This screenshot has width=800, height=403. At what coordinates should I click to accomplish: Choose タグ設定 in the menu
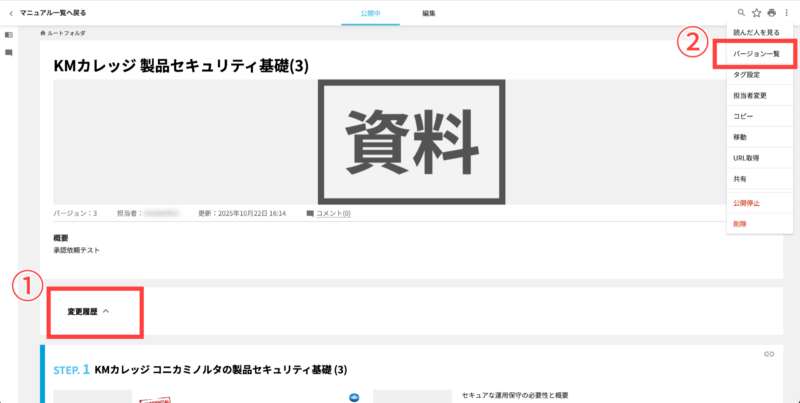click(x=760, y=74)
